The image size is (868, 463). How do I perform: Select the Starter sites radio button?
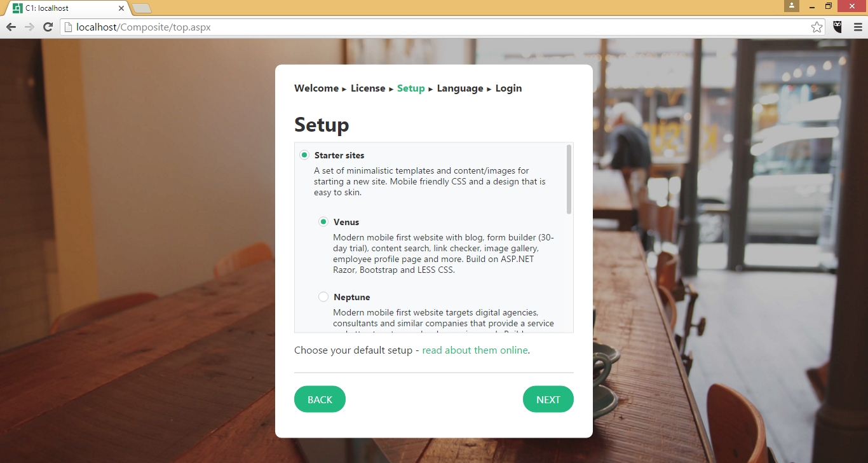click(x=304, y=155)
